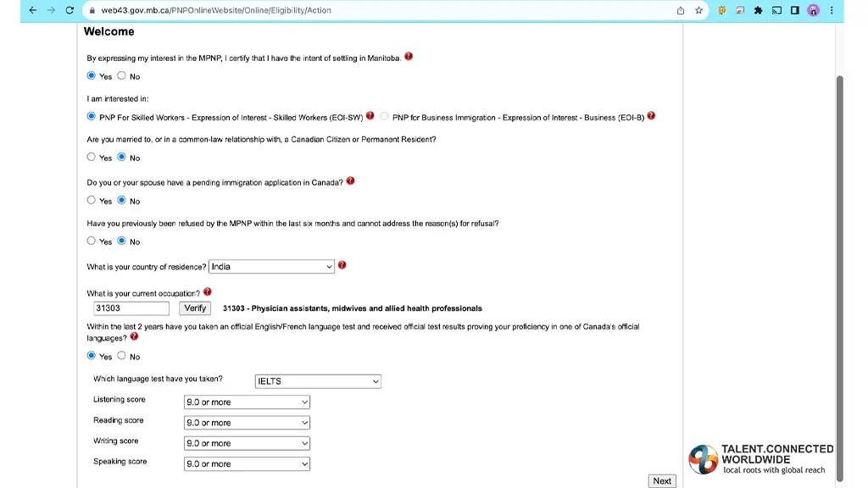
Task: Click the browser back arrow
Action: (x=32, y=10)
